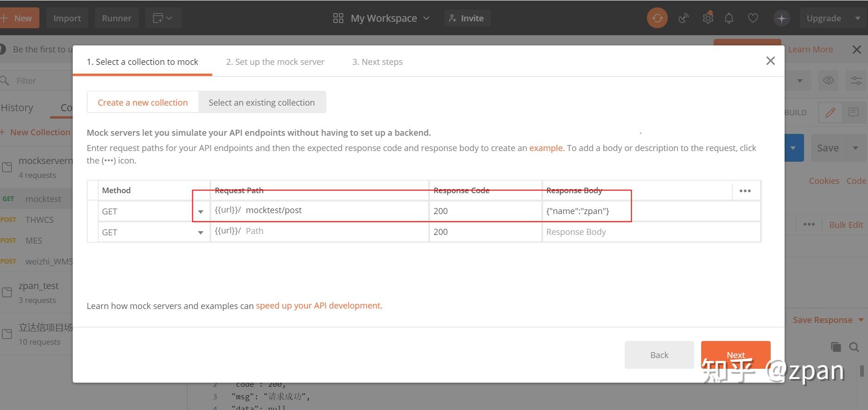The image size is (868, 410).
Task: Click the orange sync status icon
Action: [657, 19]
